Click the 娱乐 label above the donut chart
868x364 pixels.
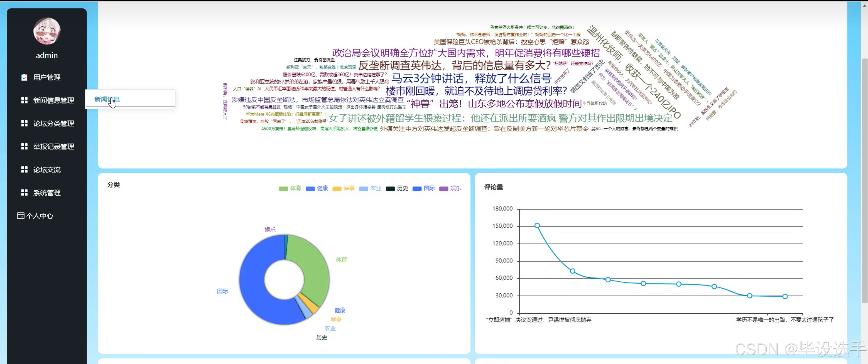point(270,230)
